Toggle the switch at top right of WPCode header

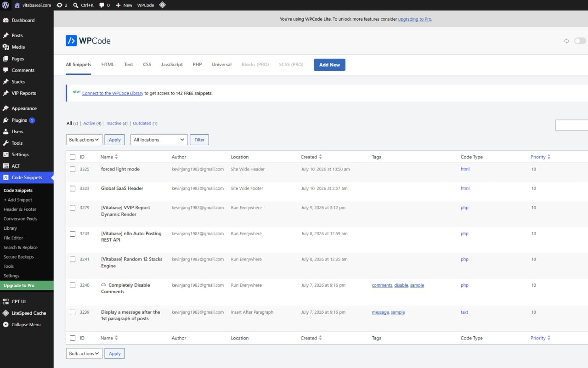coord(580,41)
